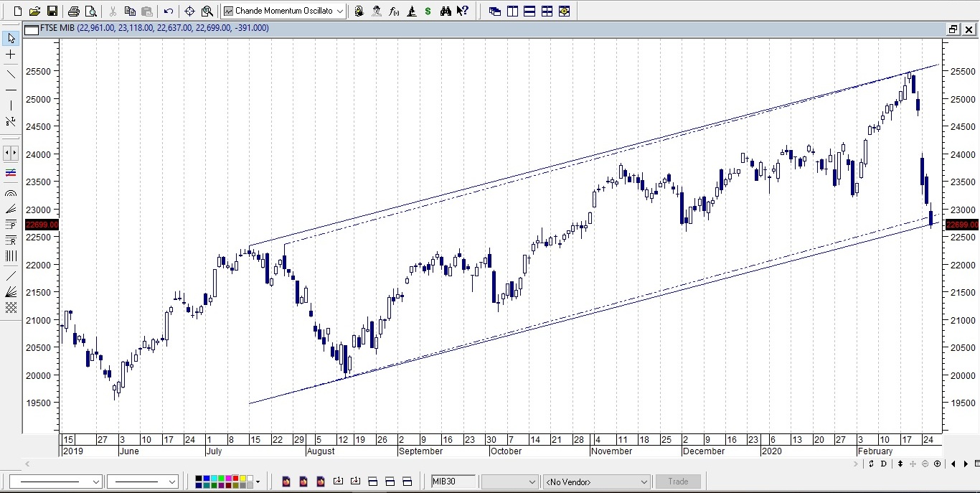Tile windows in columns icon
The image size is (980, 493).
(x=512, y=11)
